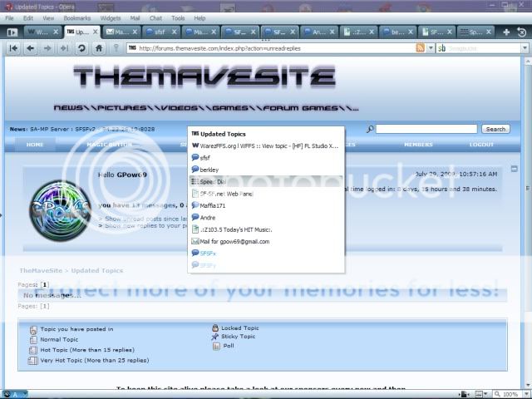The width and height of the screenshot is (532, 399).
Task: Select 'Andre' in the tab list
Action: click(266, 218)
